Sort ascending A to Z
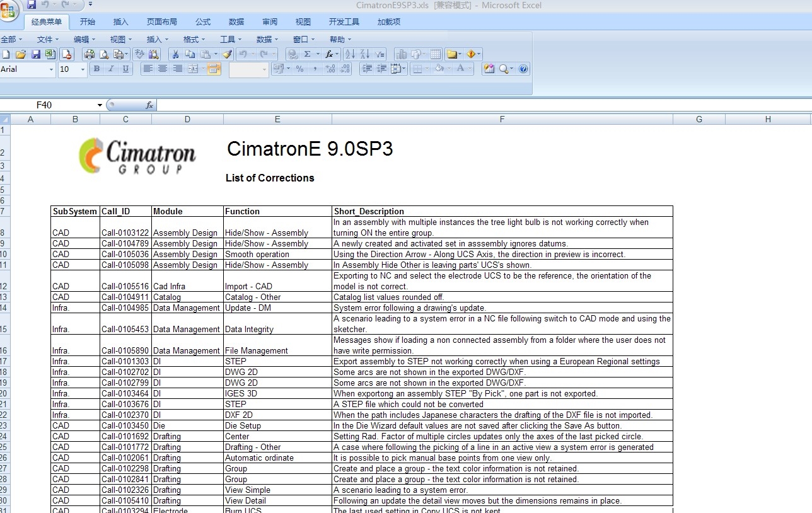Viewport: 812px width, 513px height. 350,55
